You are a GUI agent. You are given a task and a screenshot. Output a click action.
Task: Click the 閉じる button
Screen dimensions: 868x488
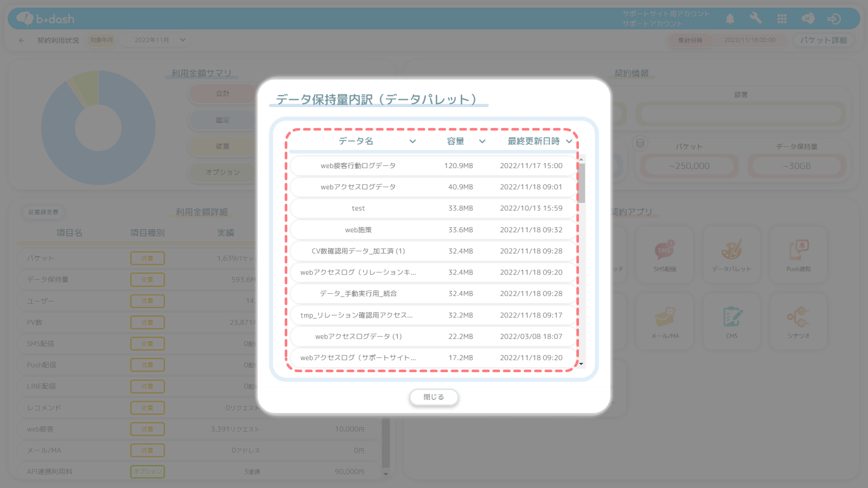tap(434, 397)
